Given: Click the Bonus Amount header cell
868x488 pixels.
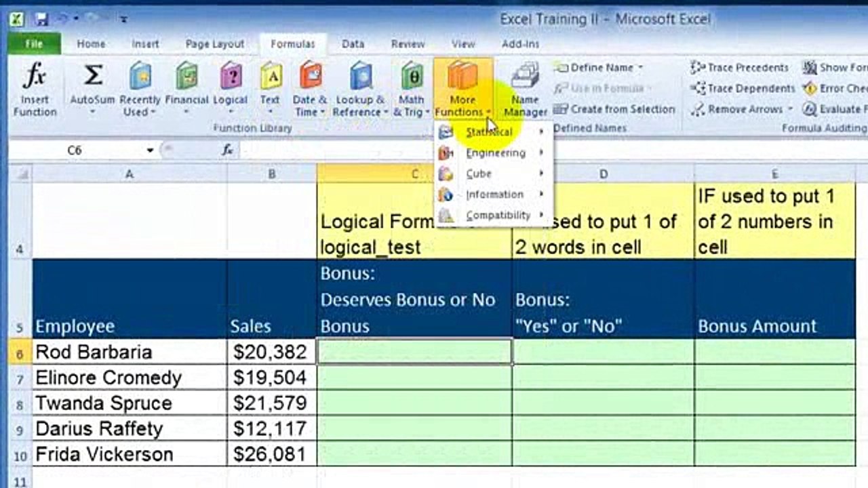Looking at the screenshot, I should 775,299.
